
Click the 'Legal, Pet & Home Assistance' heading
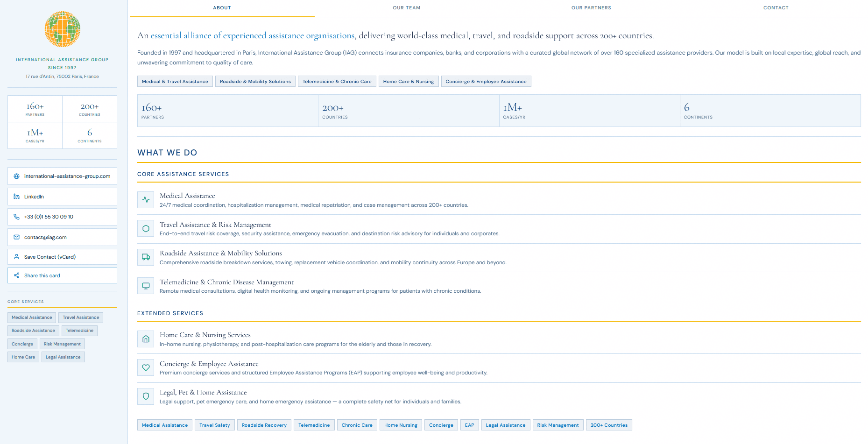coord(203,392)
